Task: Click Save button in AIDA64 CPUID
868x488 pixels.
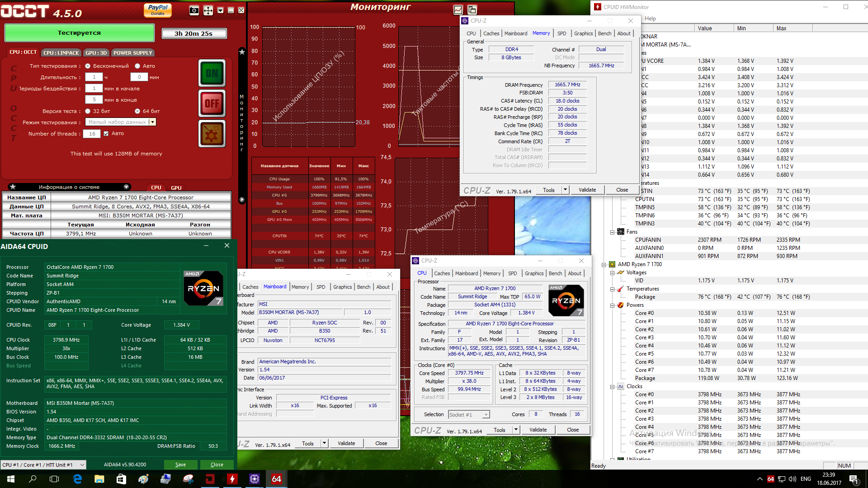Action: point(180,465)
